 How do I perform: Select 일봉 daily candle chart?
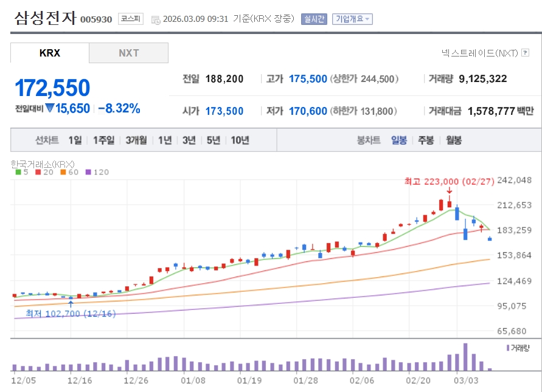[399, 140]
